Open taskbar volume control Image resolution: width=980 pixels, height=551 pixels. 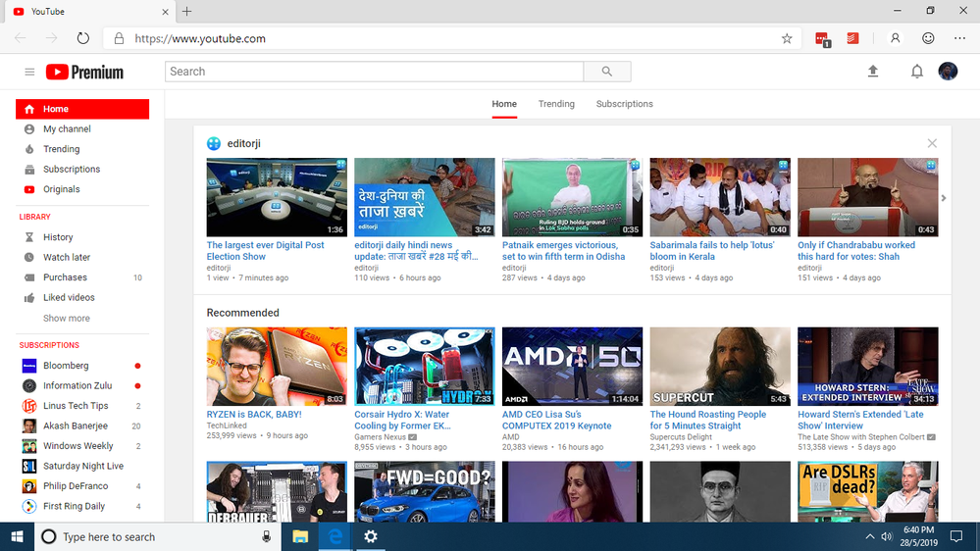[886, 536]
